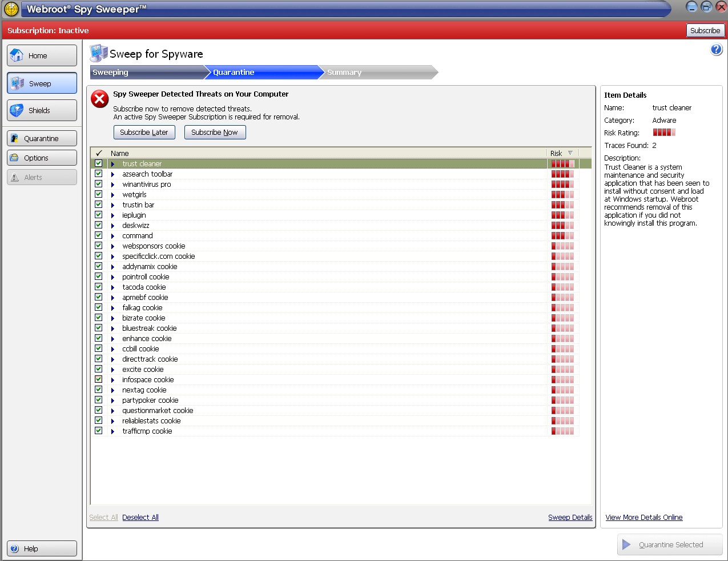The width and height of the screenshot is (728, 561).
Task: Minimize the Spy Sweeper window
Action: 691,7
